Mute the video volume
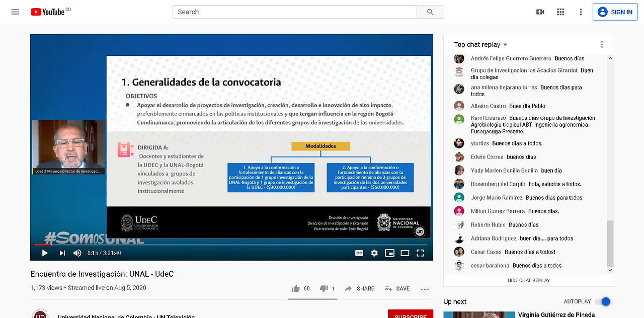The height and width of the screenshot is (318, 644). coord(77,253)
